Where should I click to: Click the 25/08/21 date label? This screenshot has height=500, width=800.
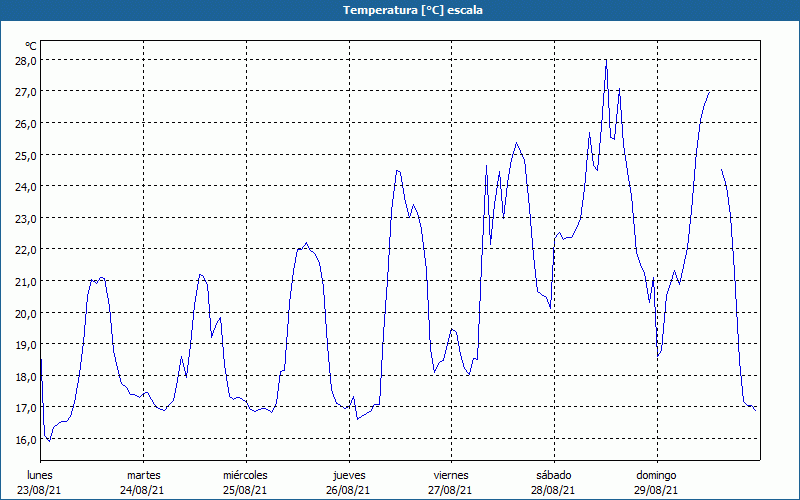(245, 490)
